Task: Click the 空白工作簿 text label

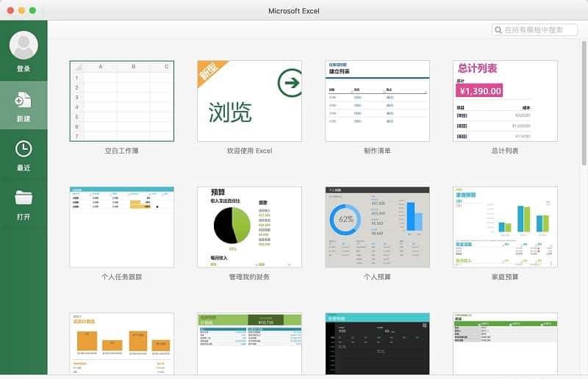Action: pos(121,151)
